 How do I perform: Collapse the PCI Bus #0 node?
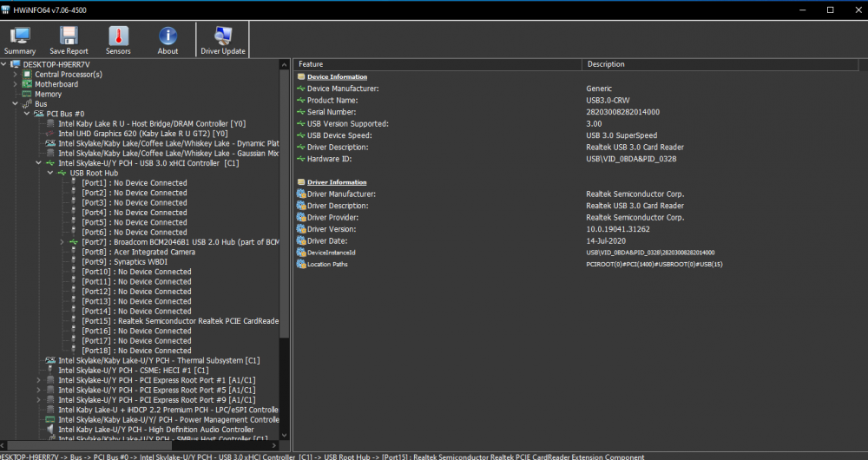27,114
